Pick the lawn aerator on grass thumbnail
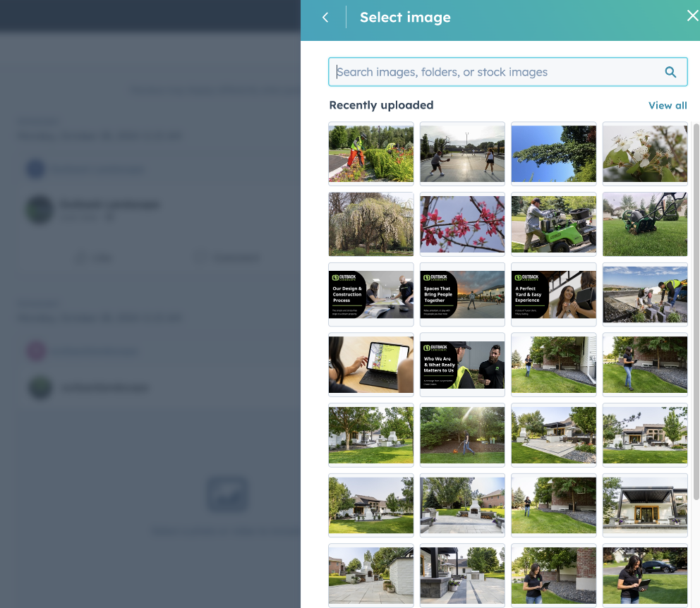Screen dimensions: 700x608 pos(645,224)
